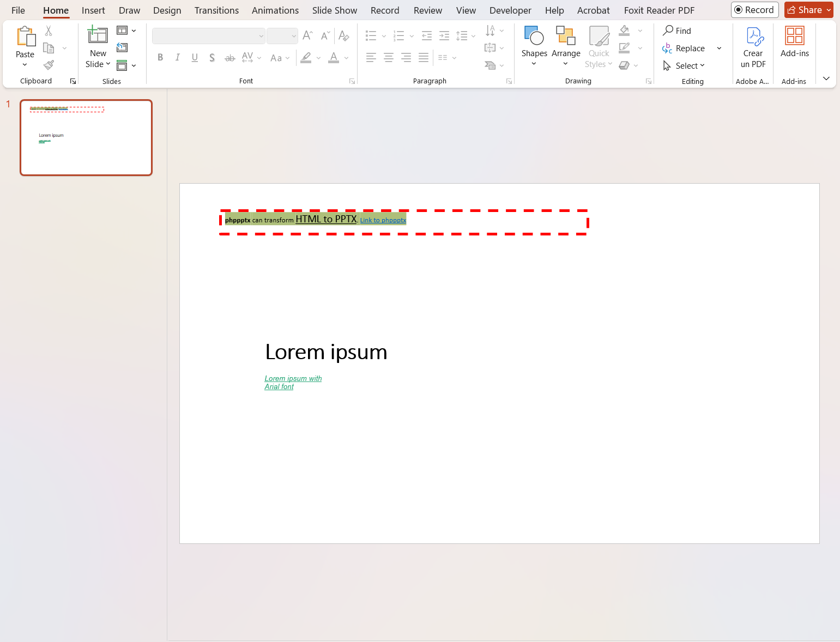Open the Slide Show tab
This screenshot has height=642, width=840.
click(334, 10)
